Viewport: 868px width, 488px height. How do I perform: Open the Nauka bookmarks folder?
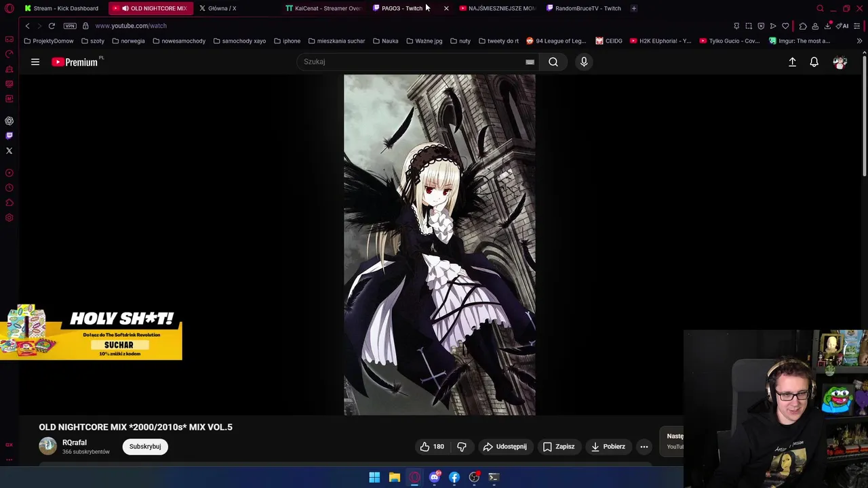tap(385, 41)
